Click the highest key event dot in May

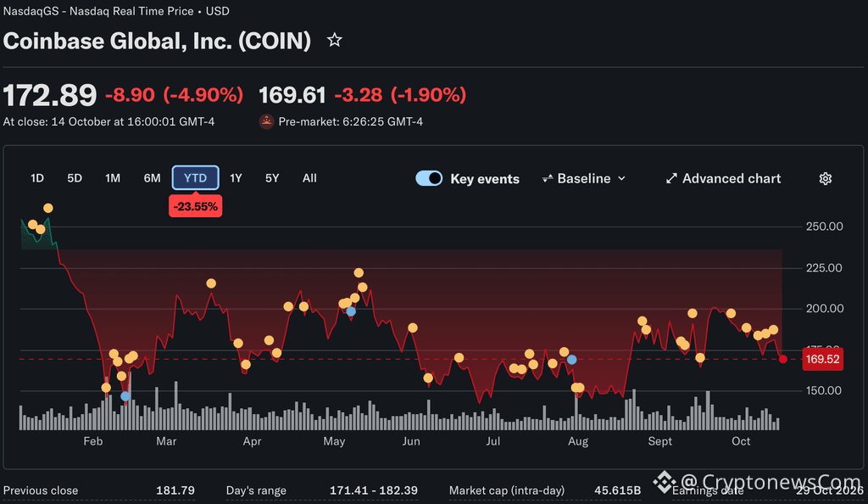click(359, 273)
